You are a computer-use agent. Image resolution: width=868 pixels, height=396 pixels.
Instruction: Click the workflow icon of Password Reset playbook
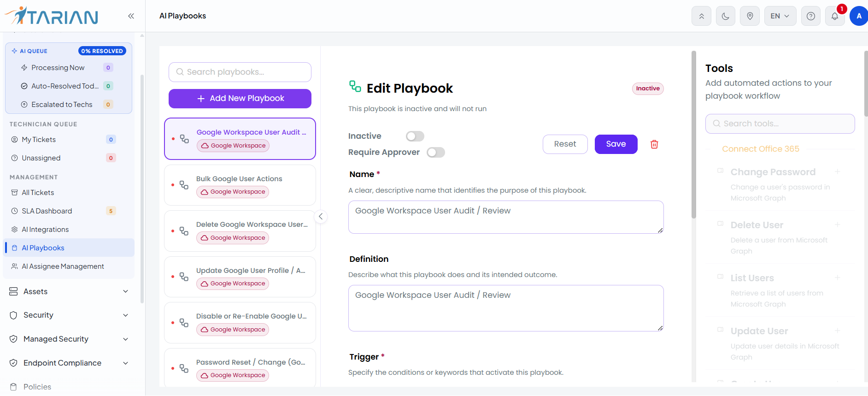click(184, 368)
